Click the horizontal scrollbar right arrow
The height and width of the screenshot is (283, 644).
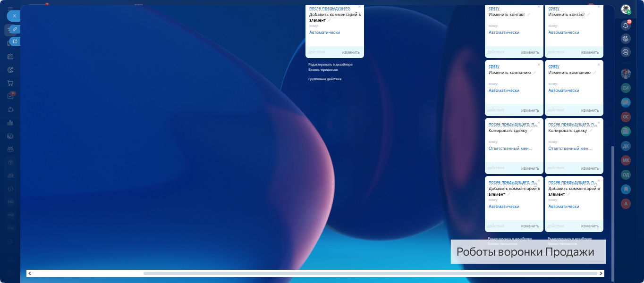coord(601,273)
